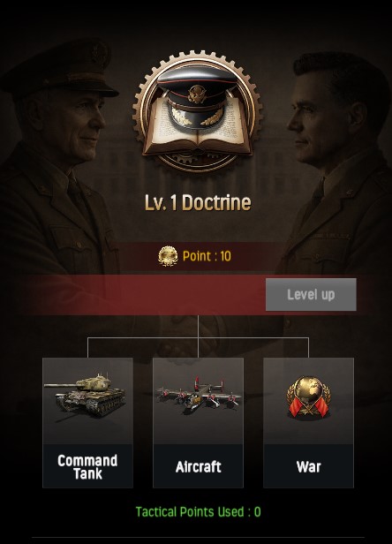Click the Tactical Points Used text

tap(198, 511)
